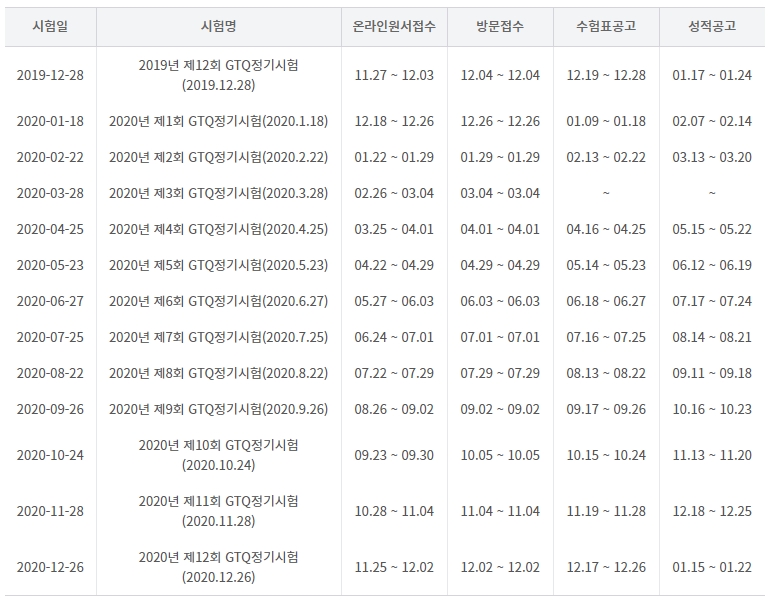
Task: Click 2020년 제10회 GTQ정기시험 exam name
Action: tap(218, 455)
